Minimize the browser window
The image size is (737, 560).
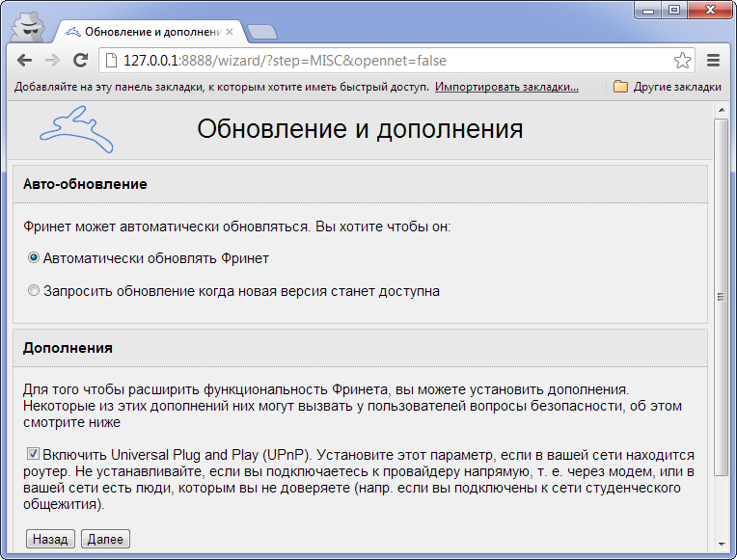tap(648, 10)
